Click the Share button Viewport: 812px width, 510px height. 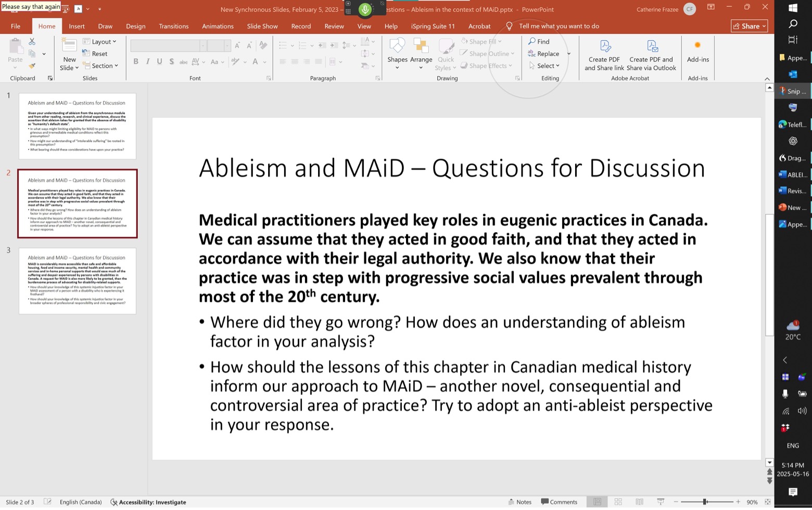click(750, 26)
